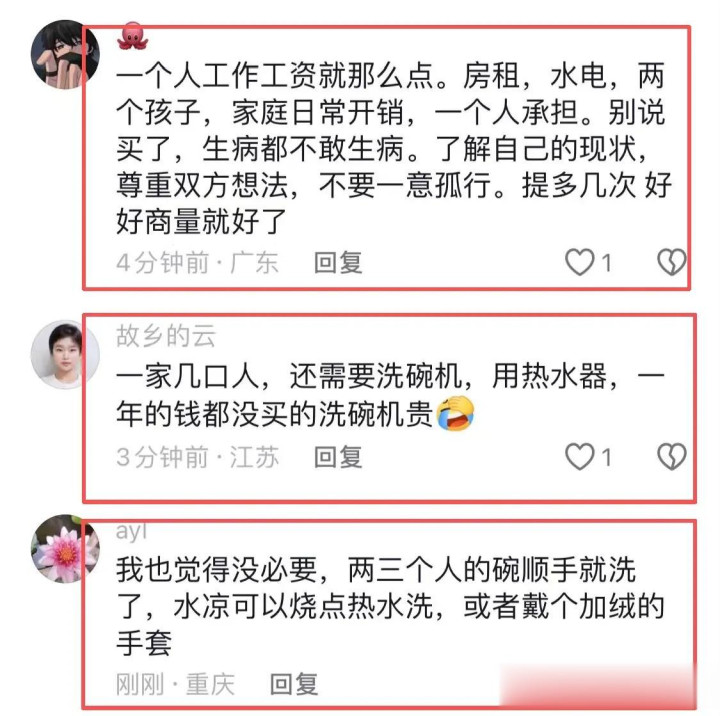Like the Jiangsu comment with heart icon
The width and height of the screenshot is (720, 716).
pyautogui.click(x=579, y=457)
